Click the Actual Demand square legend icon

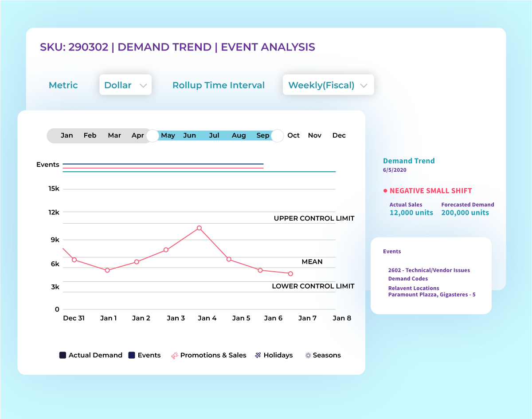click(62, 355)
